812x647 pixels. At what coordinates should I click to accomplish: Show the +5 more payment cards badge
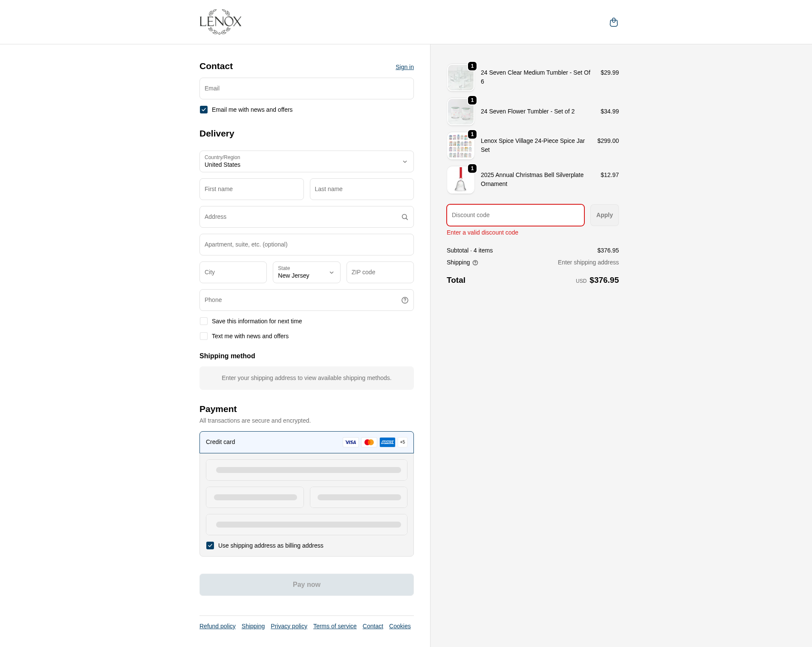[x=402, y=442]
